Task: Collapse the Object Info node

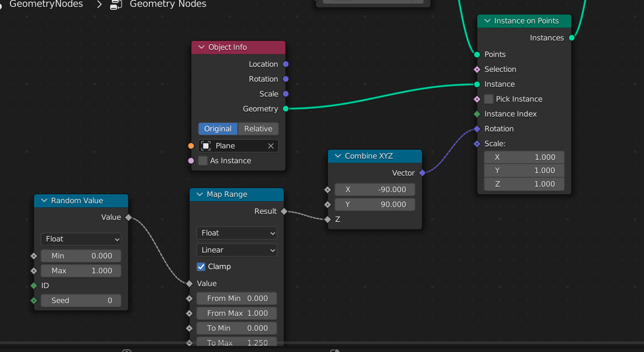Action: point(201,47)
